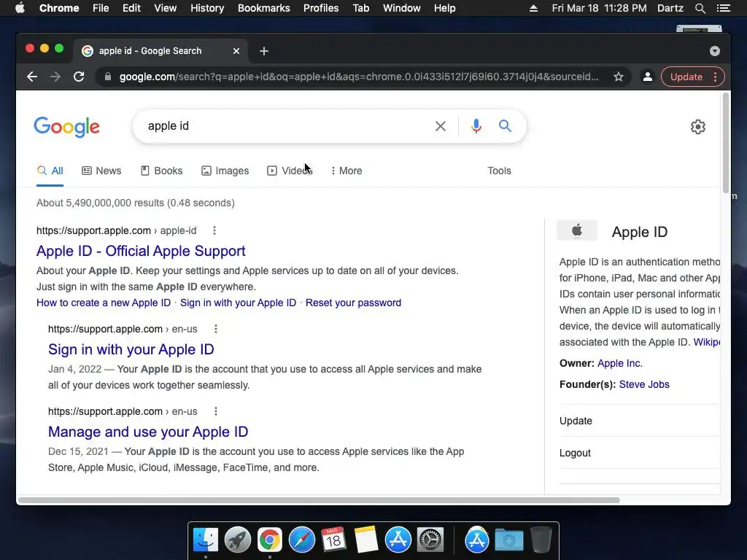747x560 pixels.
Task: Open the Chrome menu in the menu bar
Action: [x=59, y=8]
